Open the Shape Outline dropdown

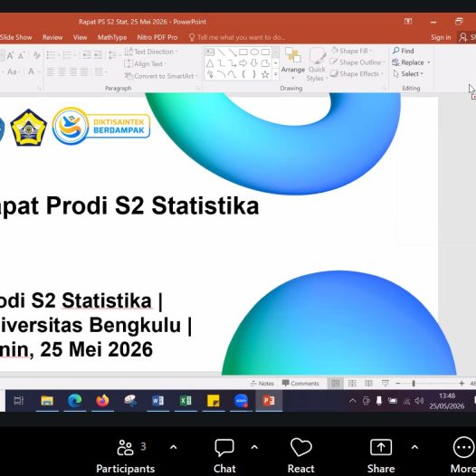[x=357, y=62]
